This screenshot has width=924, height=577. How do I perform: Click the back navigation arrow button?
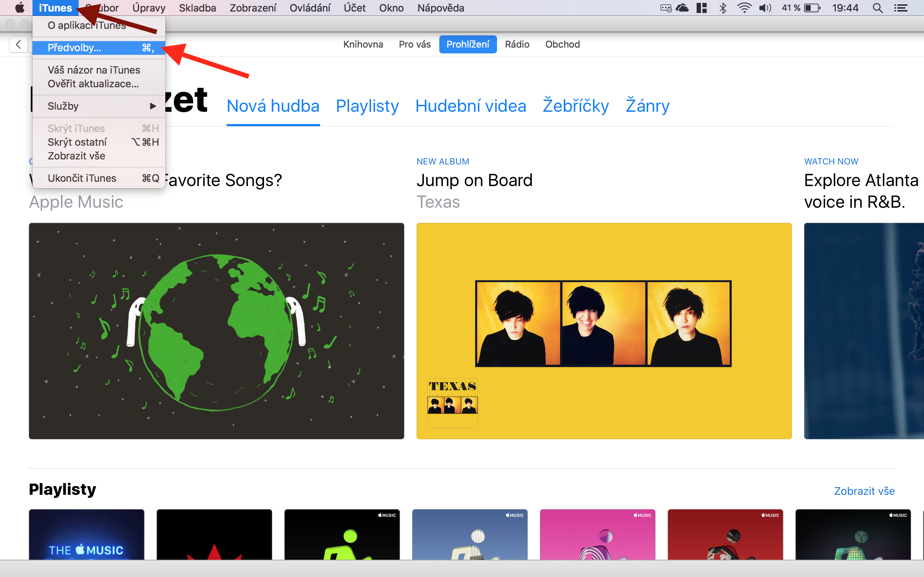(18, 45)
